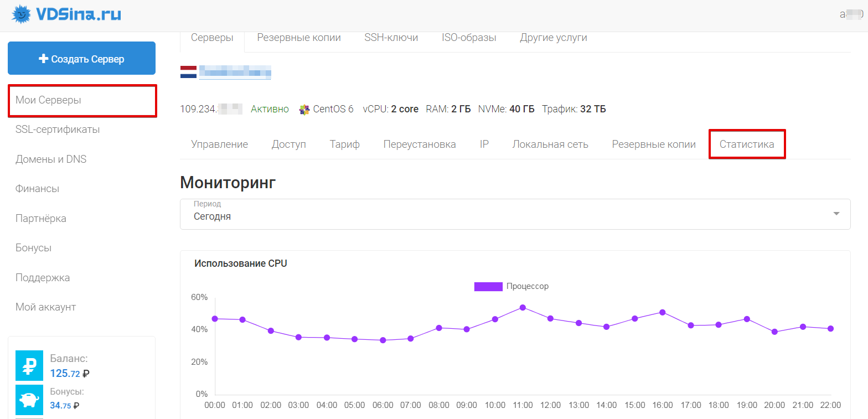This screenshot has width=868, height=419.
Task: Click the Netherlands flag icon
Action: pyautogui.click(x=188, y=72)
